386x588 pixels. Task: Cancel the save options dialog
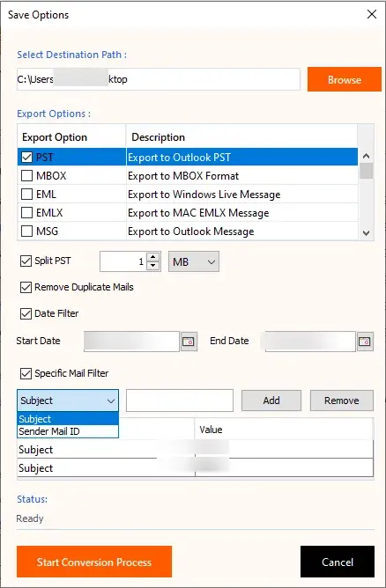[x=338, y=562]
